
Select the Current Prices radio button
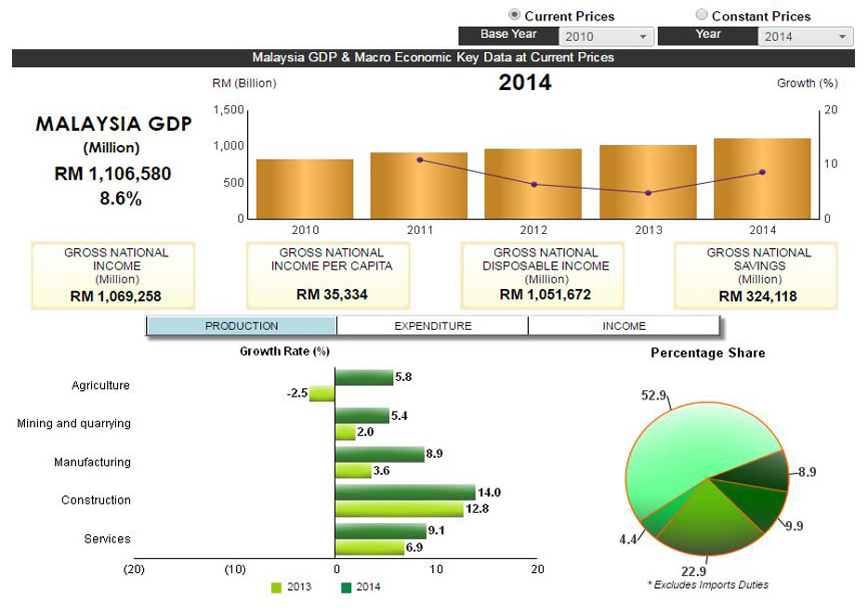tap(514, 15)
